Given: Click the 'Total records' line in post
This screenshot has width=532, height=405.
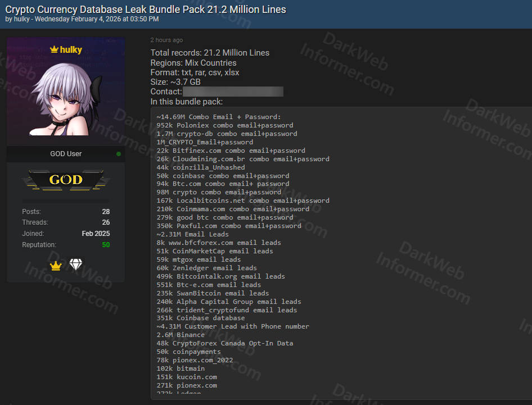Looking at the screenshot, I should click(x=210, y=53).
